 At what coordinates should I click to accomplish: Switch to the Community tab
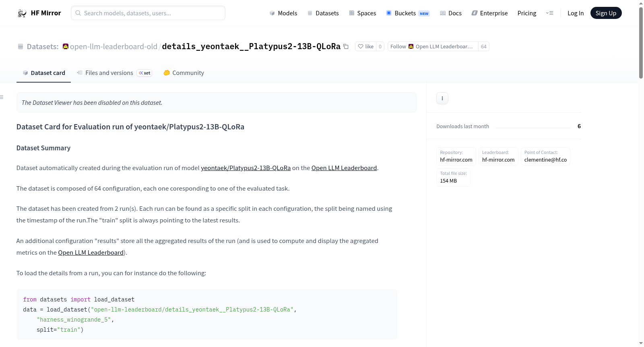pos(184,73)
